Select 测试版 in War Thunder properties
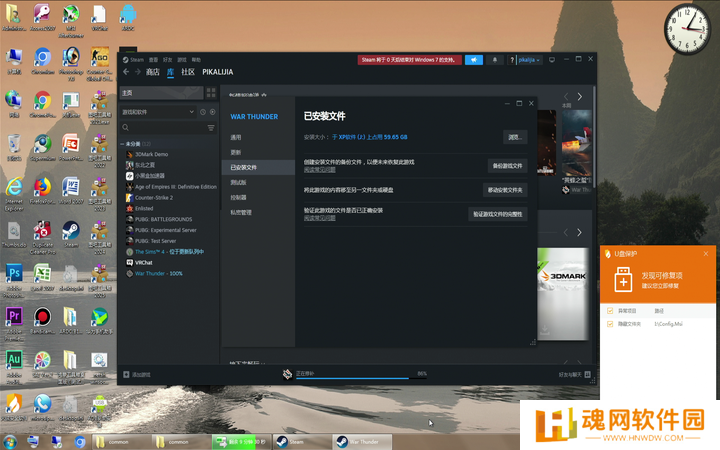The height and width of the screenshot is (450, 720). click(x=258, y=182)
